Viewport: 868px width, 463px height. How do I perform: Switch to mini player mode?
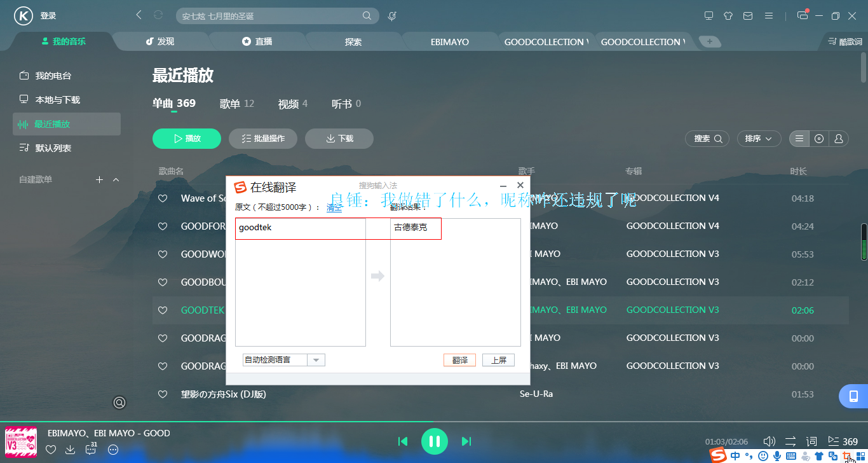coord(803,16)
